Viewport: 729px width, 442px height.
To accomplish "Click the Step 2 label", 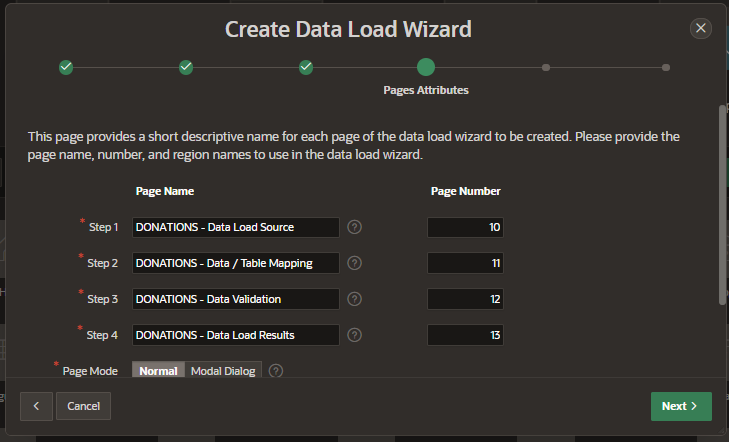I will 102,263.
